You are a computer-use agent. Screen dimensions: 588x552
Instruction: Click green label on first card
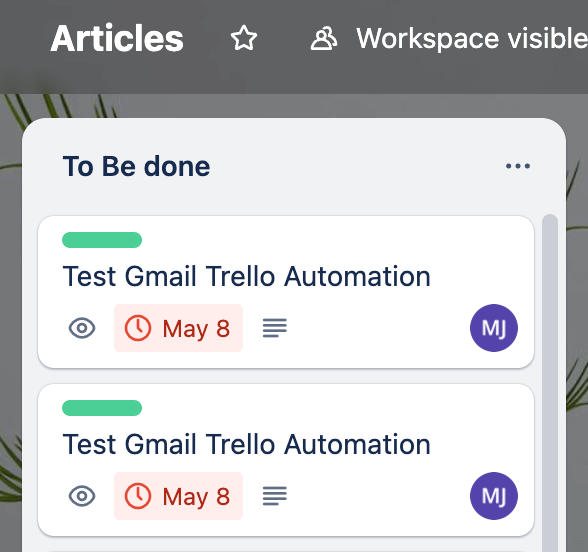[x=102, y=240]
